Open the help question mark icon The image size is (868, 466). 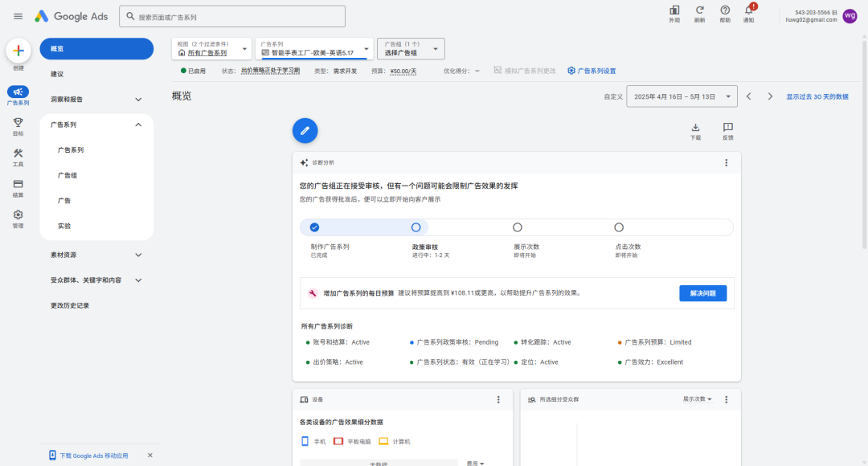tap(724, 10)
